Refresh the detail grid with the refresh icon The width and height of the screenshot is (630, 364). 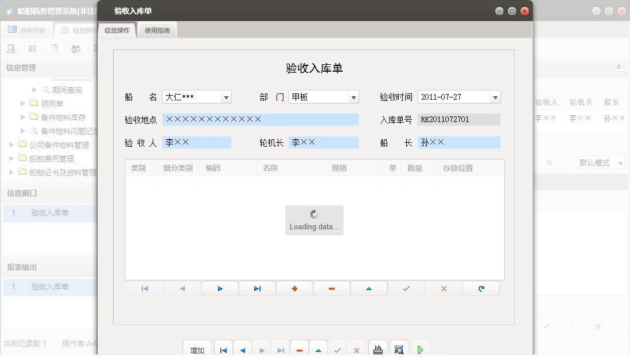(480, 288)
